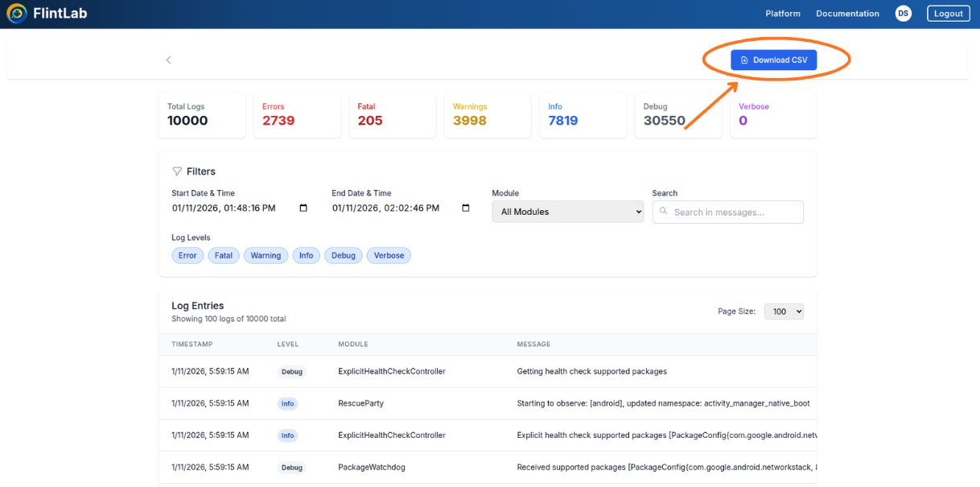This screenshot has width=980, height=487.
Task: Open calendar picker for End Date & Time
Action: (x=466, y=208)
